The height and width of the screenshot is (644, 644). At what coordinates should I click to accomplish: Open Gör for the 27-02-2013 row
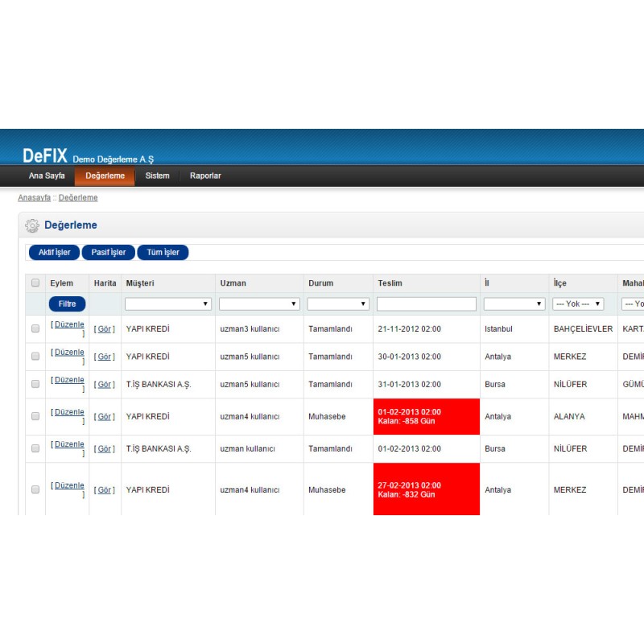coord(105,490)
